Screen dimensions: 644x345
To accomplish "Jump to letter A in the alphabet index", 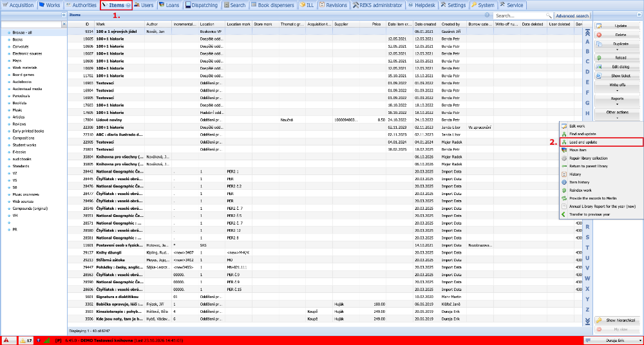I will click(x=587, y=41).
